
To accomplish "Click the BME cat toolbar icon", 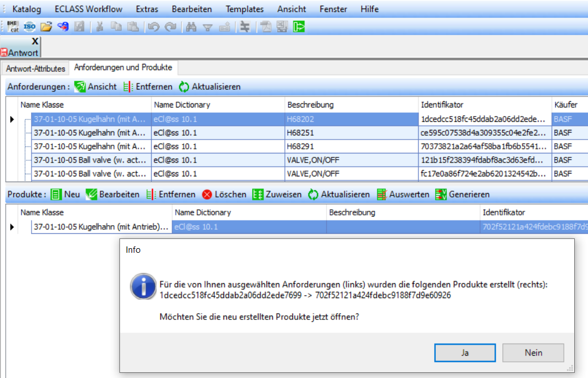I will pyautogui.click(x=13, y=26).
